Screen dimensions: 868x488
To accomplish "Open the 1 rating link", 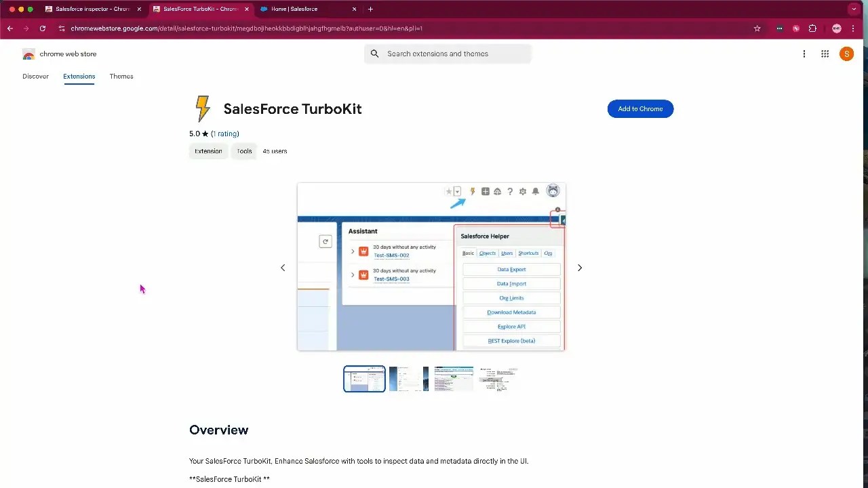I will point(225,134).
